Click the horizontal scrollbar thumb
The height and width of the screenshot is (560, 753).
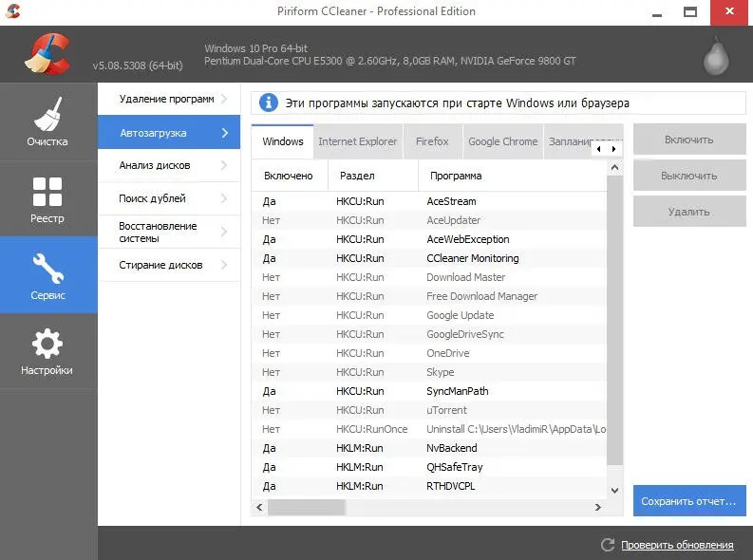click(x=307, y=507)
